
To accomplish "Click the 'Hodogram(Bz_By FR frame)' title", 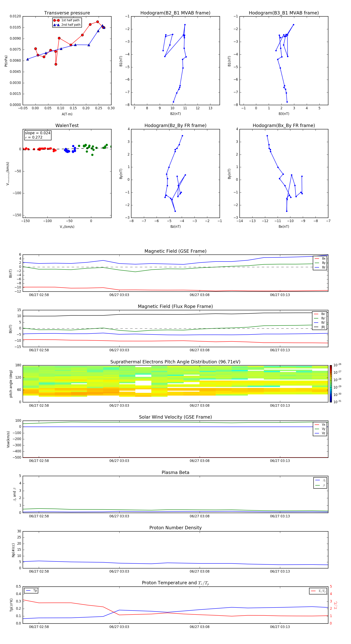I will pyautogui.click(x=175, y=125).
